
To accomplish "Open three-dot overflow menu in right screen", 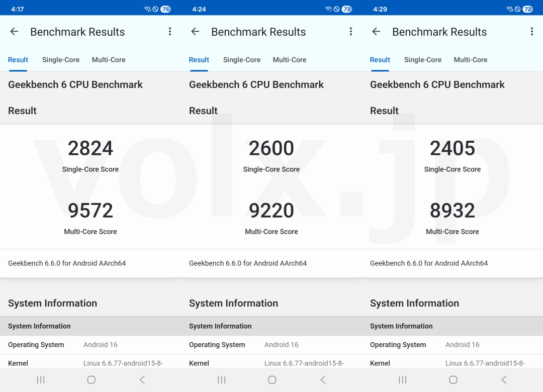I will pyautogui.click(x=532, y=32).
